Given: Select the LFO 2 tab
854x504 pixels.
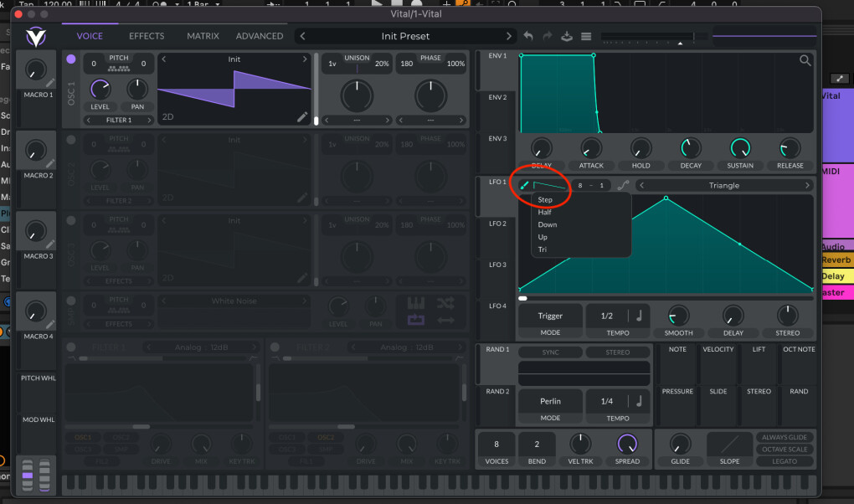Looking at the screenshot, I should pos(497,224).
